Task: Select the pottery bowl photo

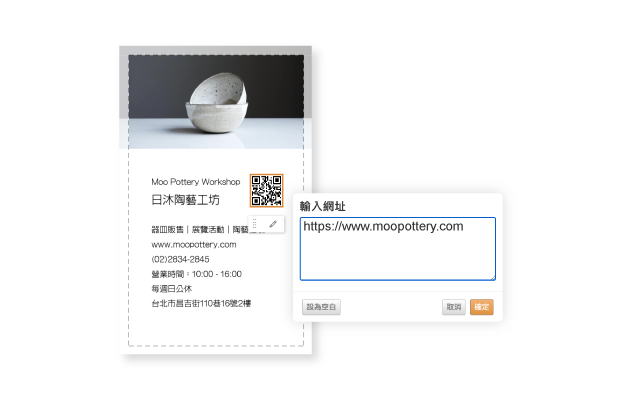Action: tap(216, 102)
